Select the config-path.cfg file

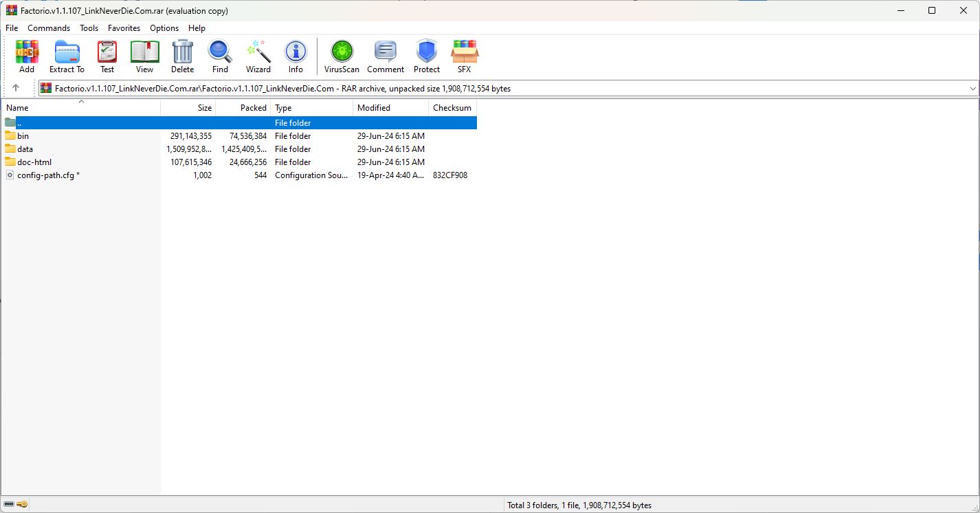[x=45, y=175]
